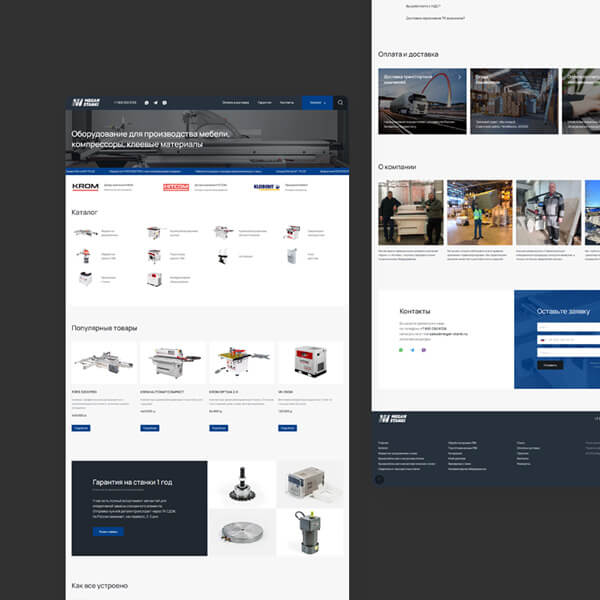Click Подробнее under the panel saw product
600x600 pixels.
pos(81,428)
